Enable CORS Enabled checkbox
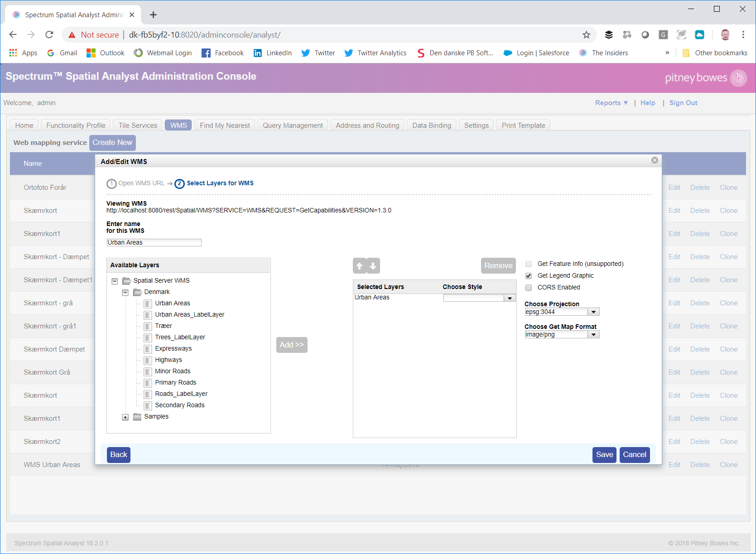Image resolution: width=756 pixels, height=554 pixels. [x=529, y=288]
